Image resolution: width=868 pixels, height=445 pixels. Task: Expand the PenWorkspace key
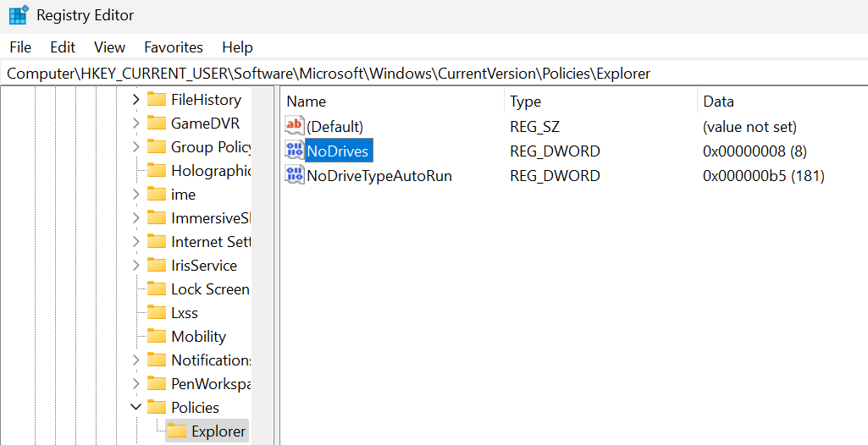135,383
